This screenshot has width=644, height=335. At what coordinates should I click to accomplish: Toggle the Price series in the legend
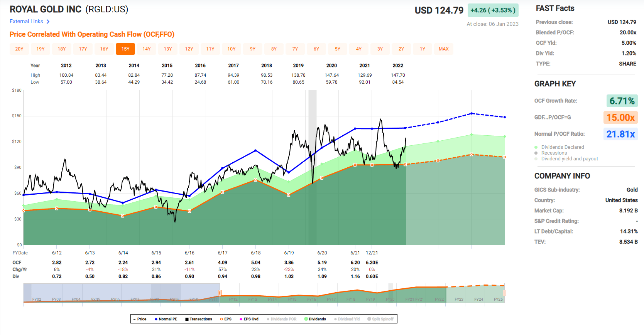(140, 319)
